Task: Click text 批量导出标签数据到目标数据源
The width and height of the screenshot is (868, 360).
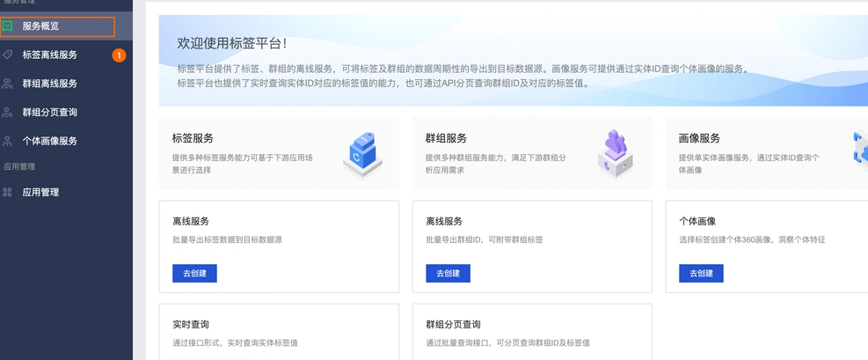Action: coord(228,239)
